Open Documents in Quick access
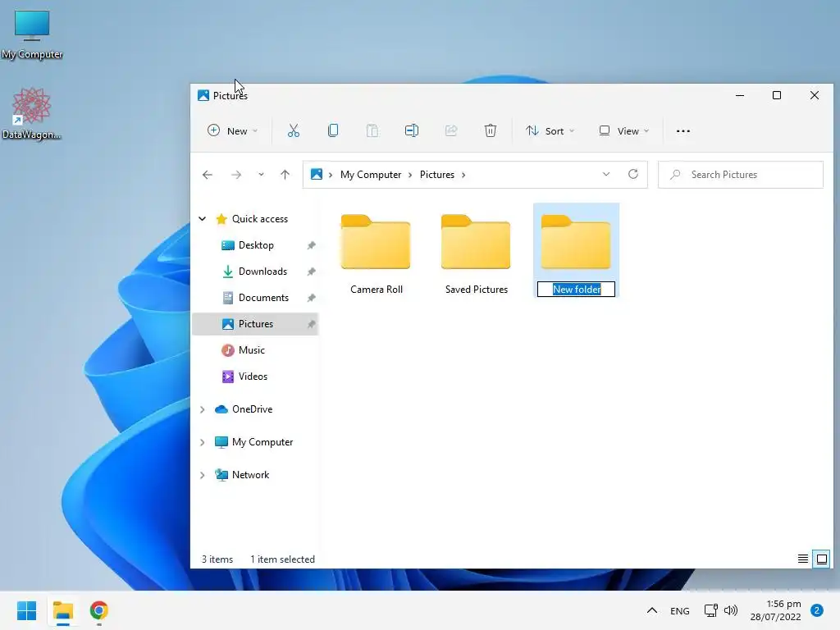The image size is (840, 630). pos(263,297)
